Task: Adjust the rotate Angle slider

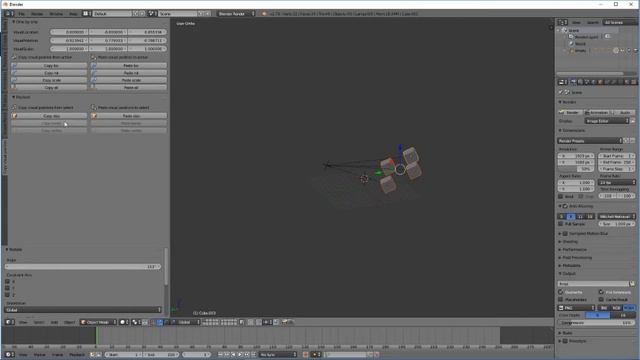Action: [x=83, y=267]
